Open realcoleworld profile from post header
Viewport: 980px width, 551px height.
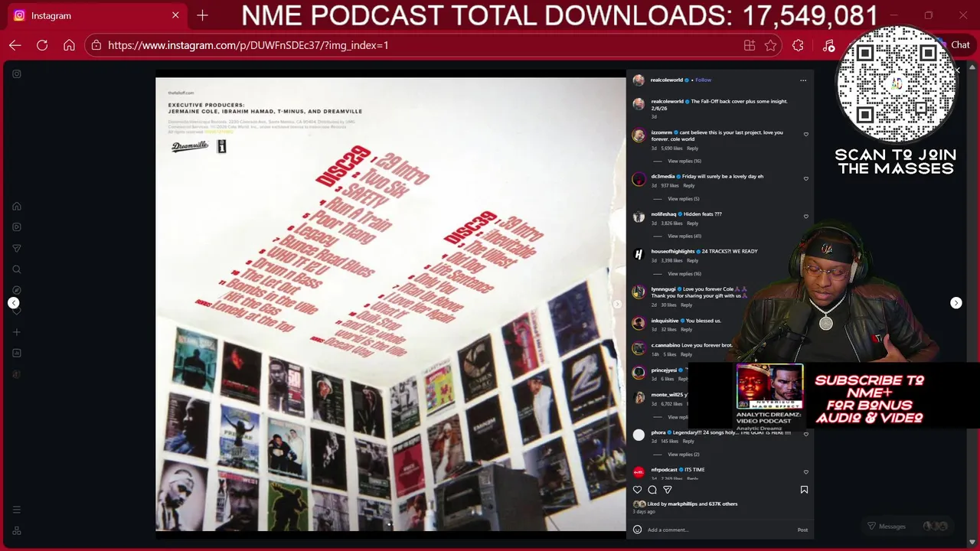coord(667,80)
